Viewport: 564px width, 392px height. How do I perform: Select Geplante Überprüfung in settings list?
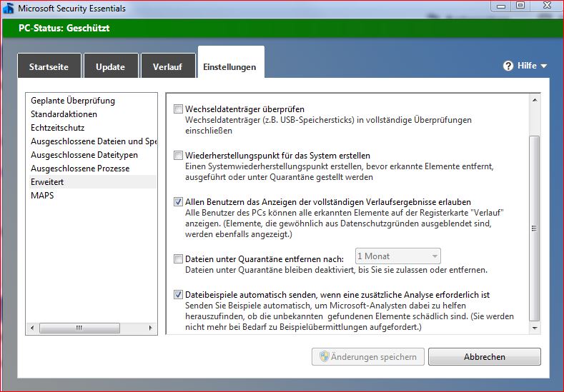point(91,101)
